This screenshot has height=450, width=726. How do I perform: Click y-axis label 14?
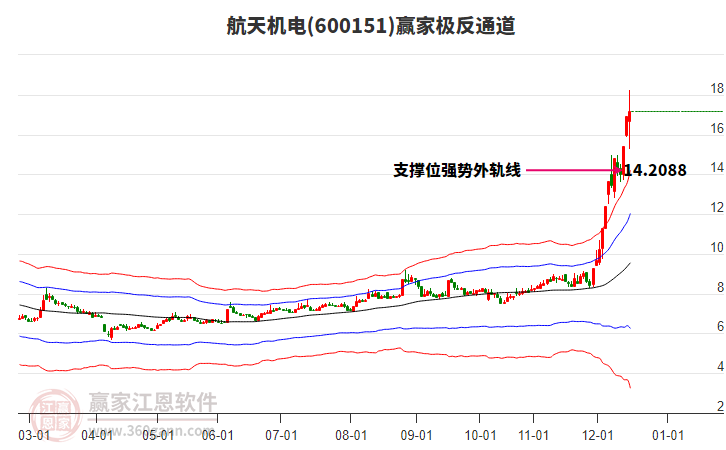[717, 168]
